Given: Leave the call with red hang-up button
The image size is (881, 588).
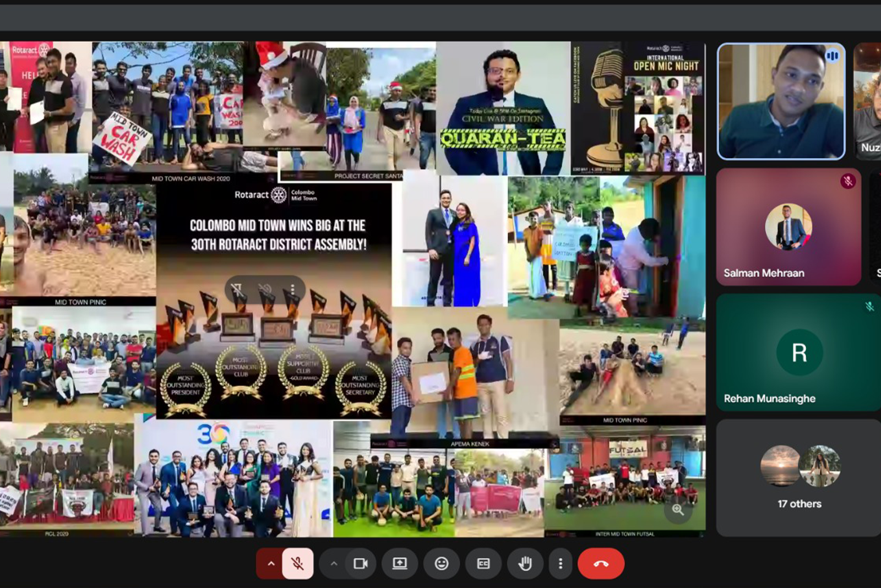Looking at the screenshot, I should coord(601,563).
